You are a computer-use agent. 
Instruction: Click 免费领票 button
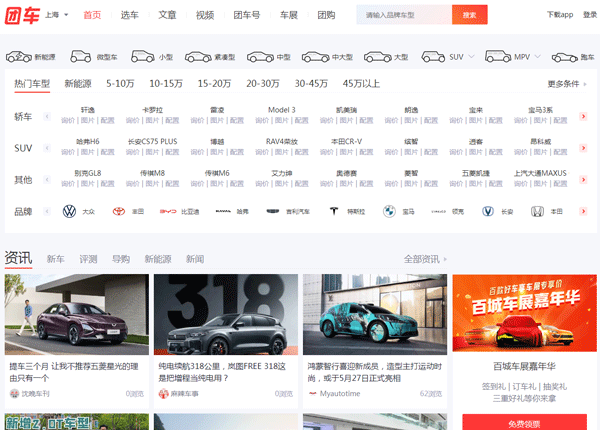click(x=524, y=423)
